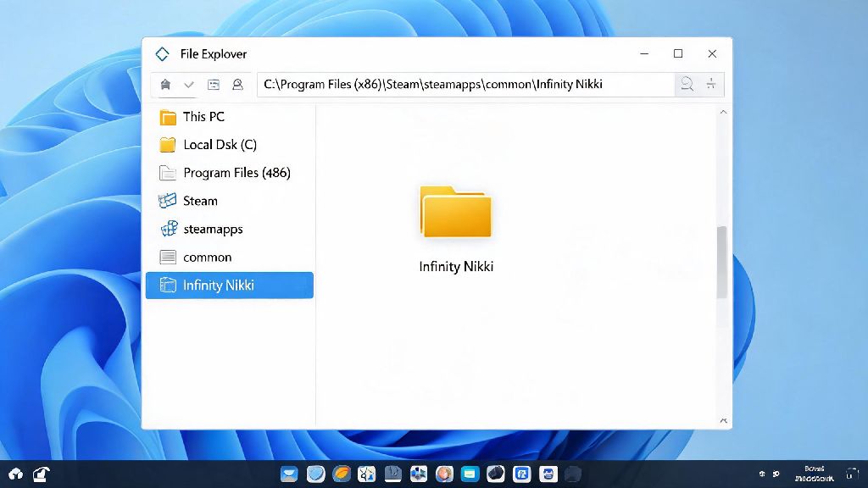Click the scroll down arrow at bottom of scrollbar

pos(723,421)
